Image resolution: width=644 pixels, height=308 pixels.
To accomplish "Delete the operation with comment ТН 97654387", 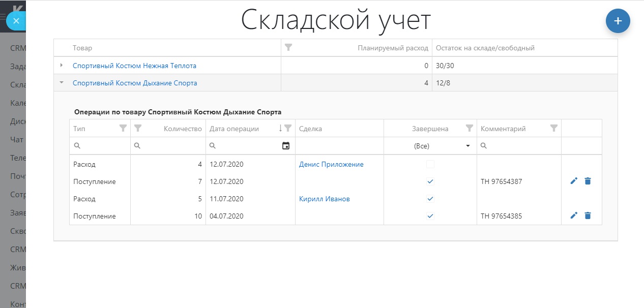I will point(588,181).
